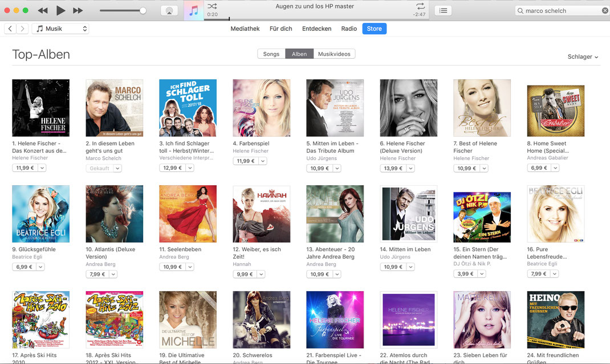This screenshot has width=610, height=364.
Task: Open the Schlager genre dropdown
Action: click(583, 57)
